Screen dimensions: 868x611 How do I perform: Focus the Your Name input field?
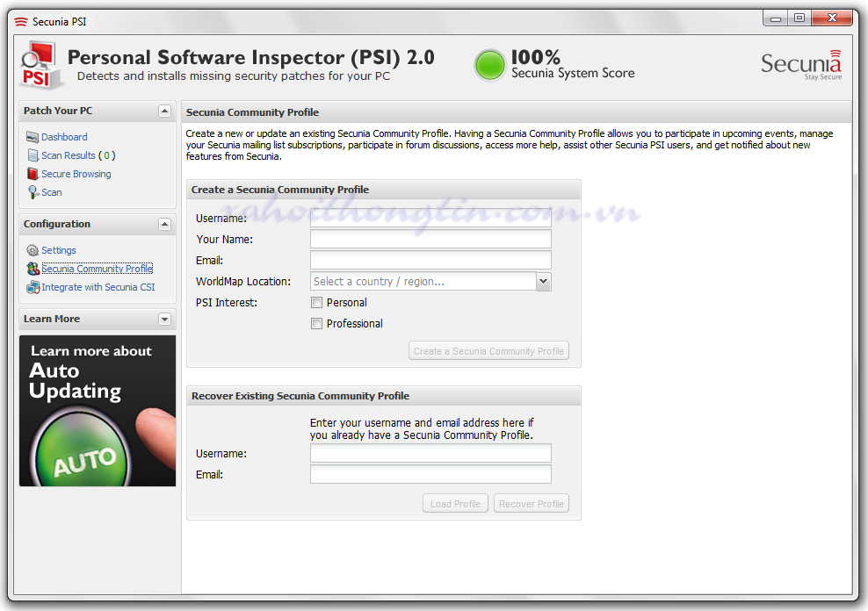click(430, 239)
